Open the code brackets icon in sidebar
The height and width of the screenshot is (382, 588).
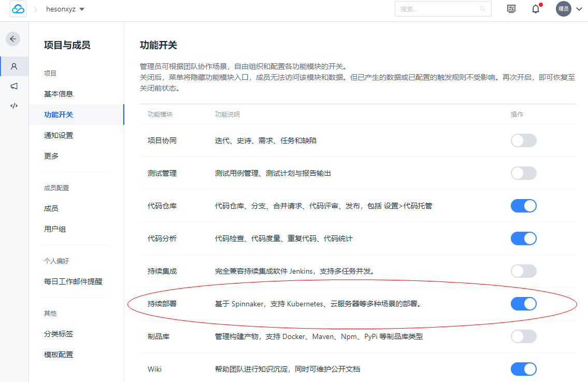coord(14,106)
